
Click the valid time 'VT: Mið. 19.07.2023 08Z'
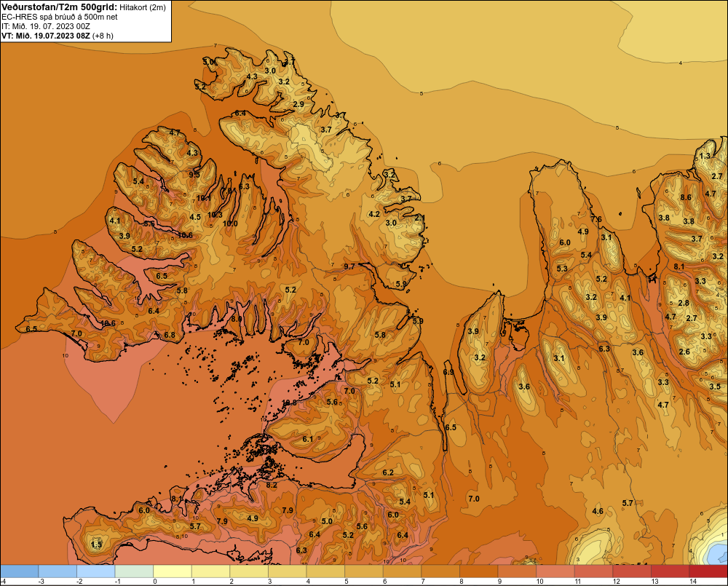click(x=45, y=35)
